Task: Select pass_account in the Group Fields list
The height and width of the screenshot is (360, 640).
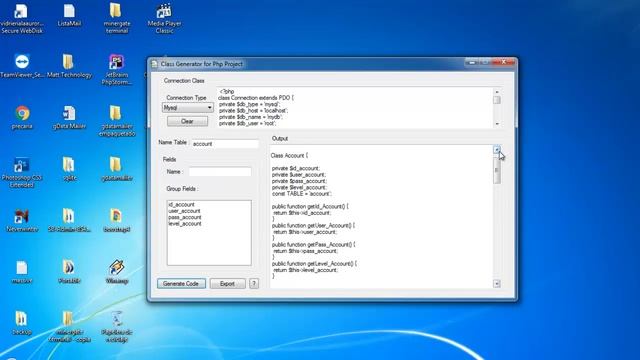Action: [185, 217]
